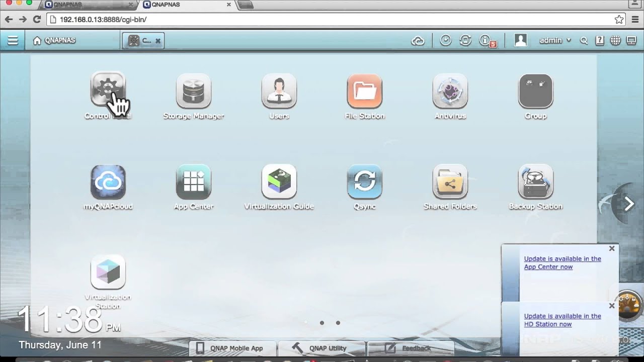The height and width of the screenshot is (362, 644).
Task: Dismiss the App Center update notification
Action: [612, 248]
